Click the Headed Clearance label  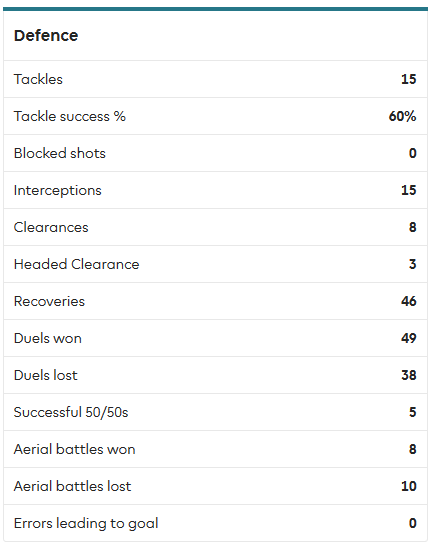pyautogui.click(x=76, y=264)
